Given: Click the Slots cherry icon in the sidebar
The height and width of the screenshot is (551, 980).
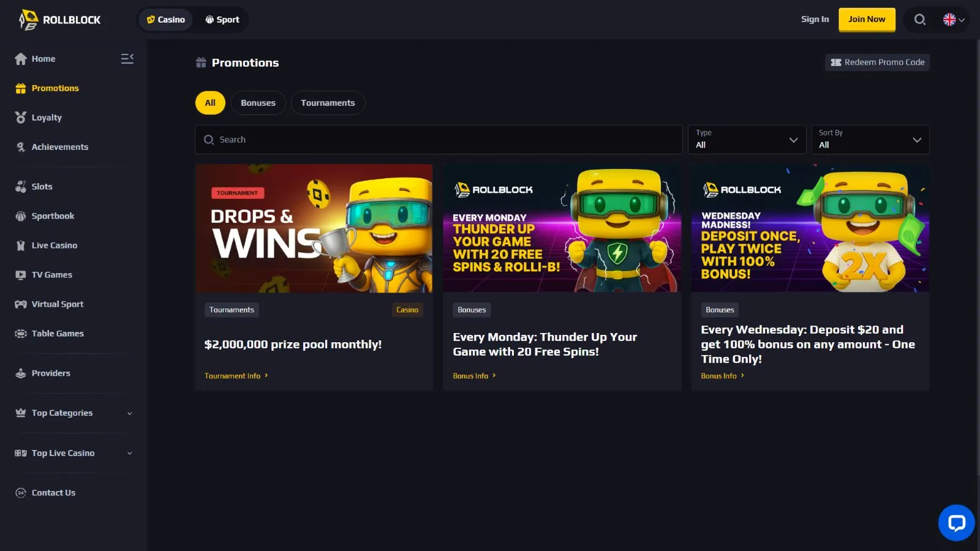Looking at the screenshot, I should 21,187.
